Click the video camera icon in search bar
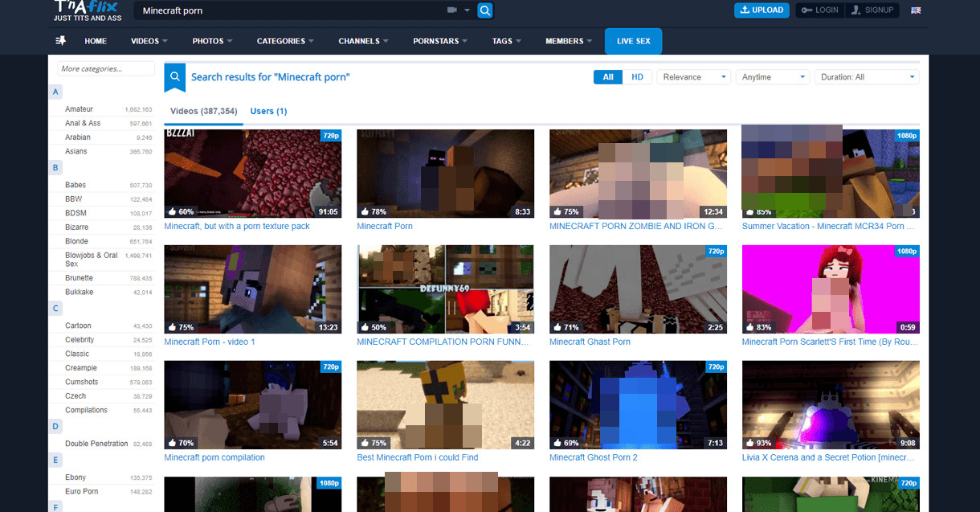This screenshot has height=512, width=980. point(451,10)
